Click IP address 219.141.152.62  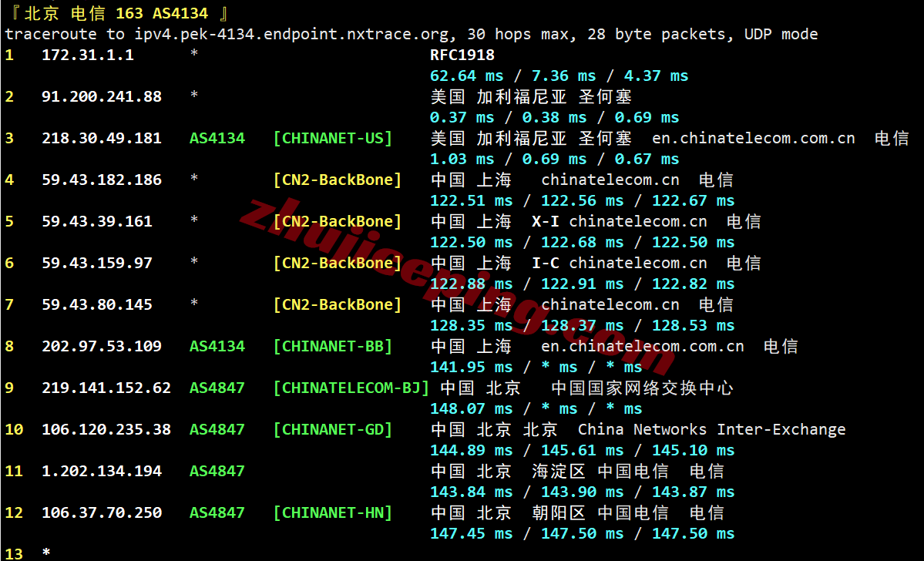point(106,388)
